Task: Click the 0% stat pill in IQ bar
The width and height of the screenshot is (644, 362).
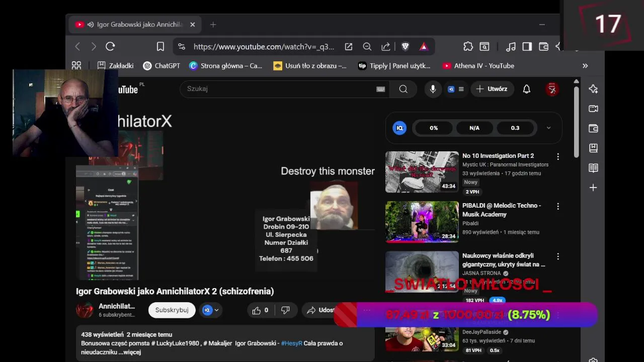Action: [434, 128]
